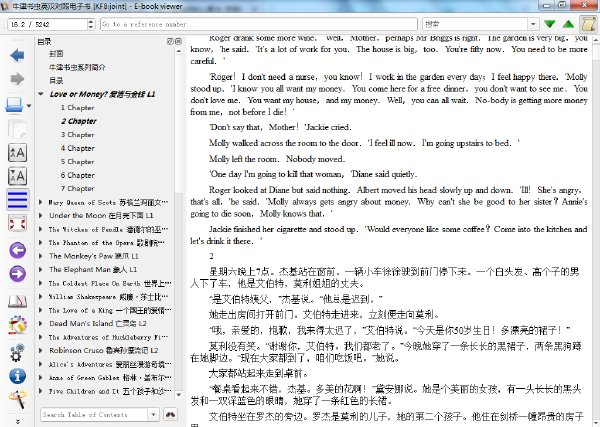Expand the hidden toolbar items chevron
Image resolution: width=600 pixels, height=427 pixels.
[x=17, y=421]
